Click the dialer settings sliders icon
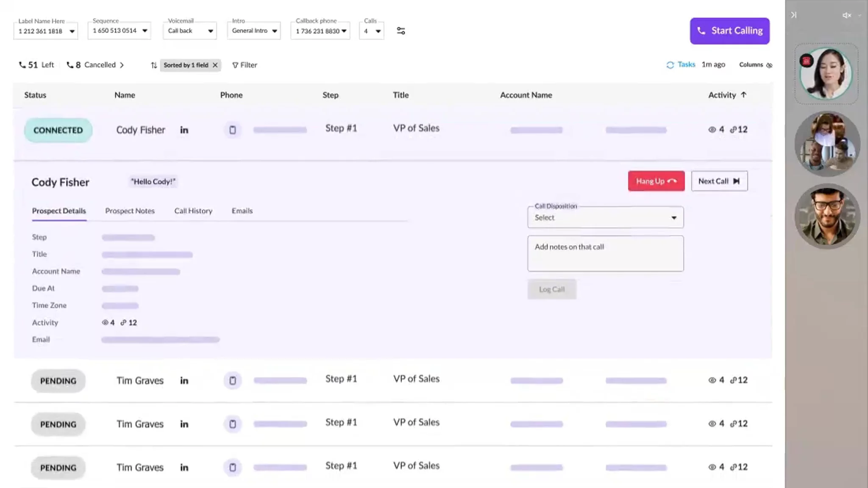Viewport: 868px width, 488px height. pyautogui.click(x=401, y=31)
